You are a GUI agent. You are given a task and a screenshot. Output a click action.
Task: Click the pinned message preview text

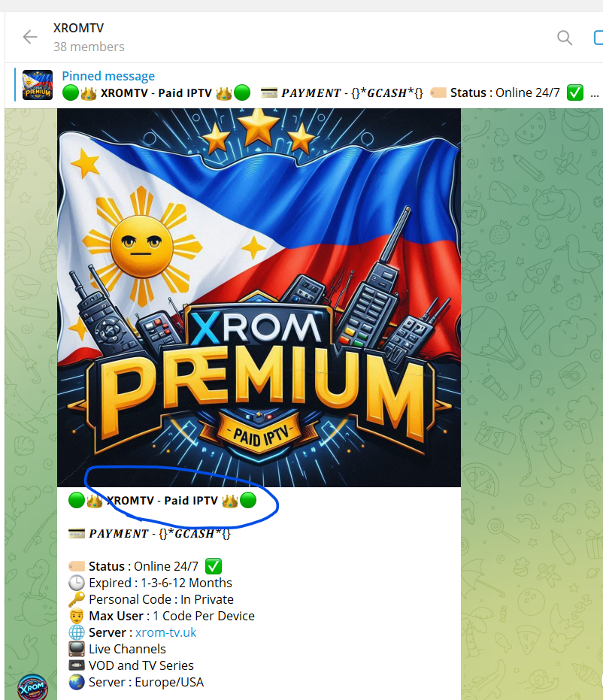330,93
